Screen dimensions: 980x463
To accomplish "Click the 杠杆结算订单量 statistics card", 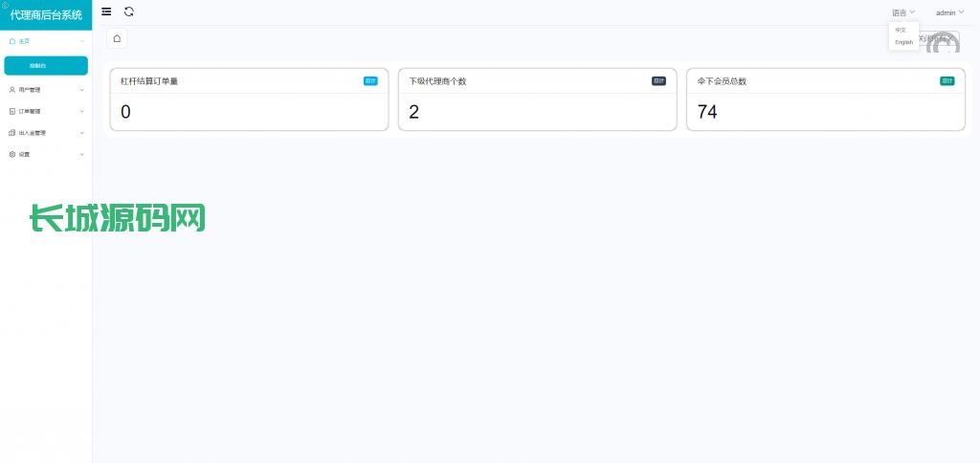I will [249, 99].
